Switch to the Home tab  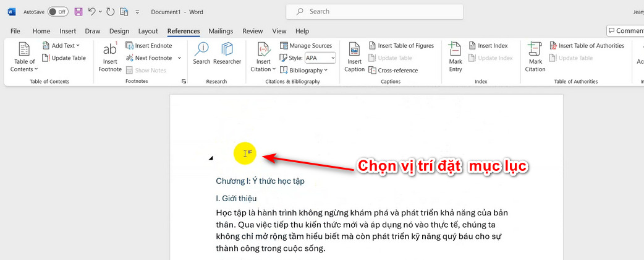click(41, 32)
